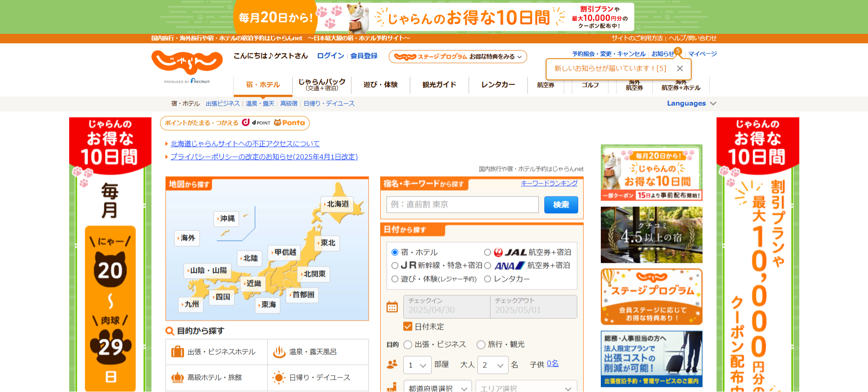Open the 法人限定プラン business banner
868x392 pixels.
[651, 359]
